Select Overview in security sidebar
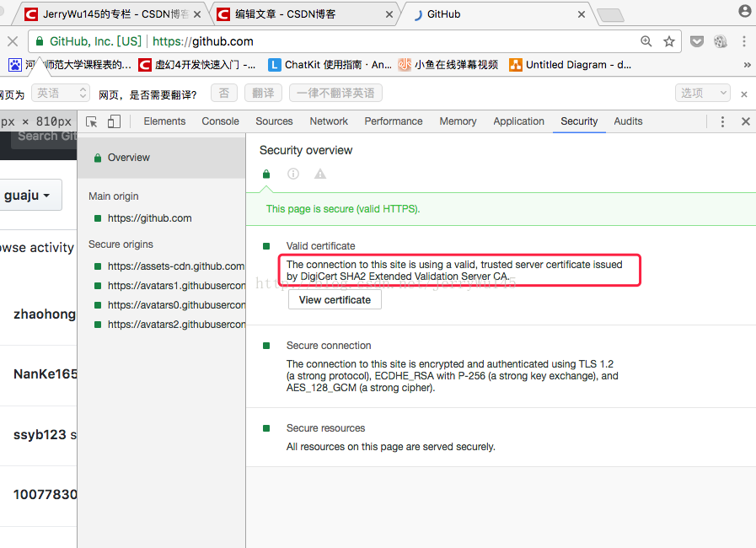756x548 pixels. point(162,158)
